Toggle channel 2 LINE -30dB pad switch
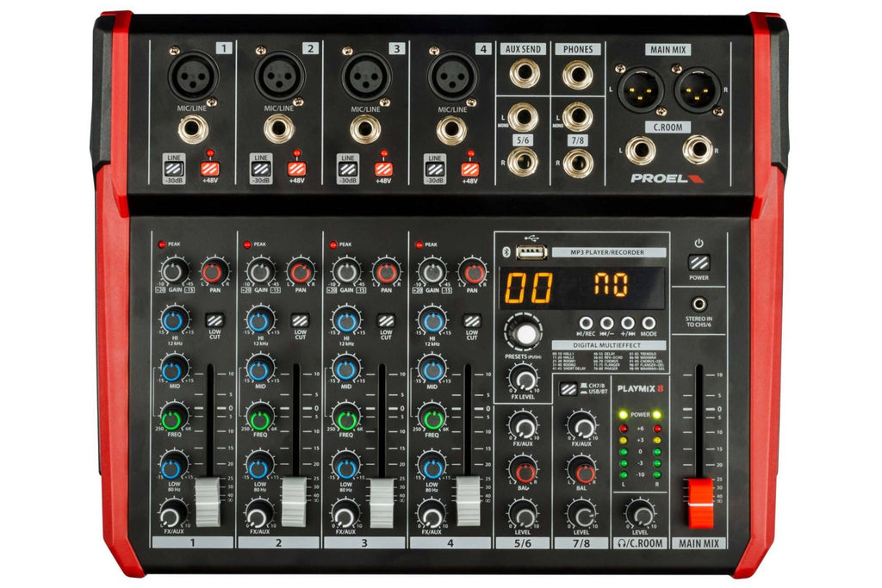The width and height of the screenshot is (882, 588). pyautogui.click(x=261, y=169)
